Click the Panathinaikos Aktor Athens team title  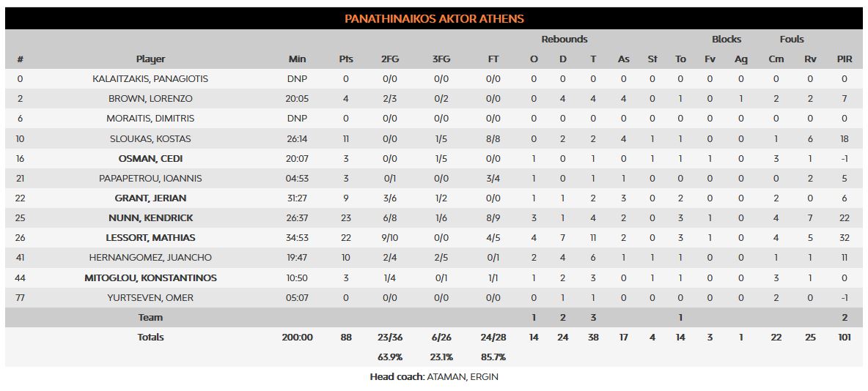434,19
